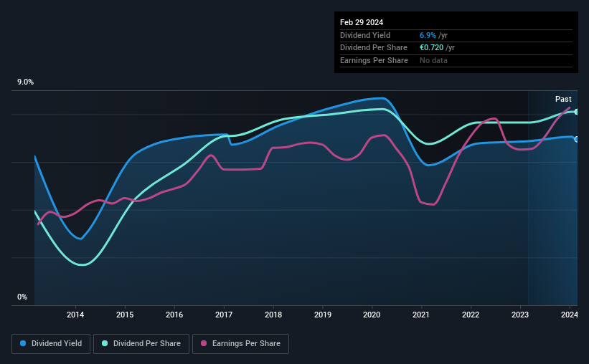The image size is (589, 364).
Task: Toggle the Earnings Per Share legend button
Action: click(240, 344)
